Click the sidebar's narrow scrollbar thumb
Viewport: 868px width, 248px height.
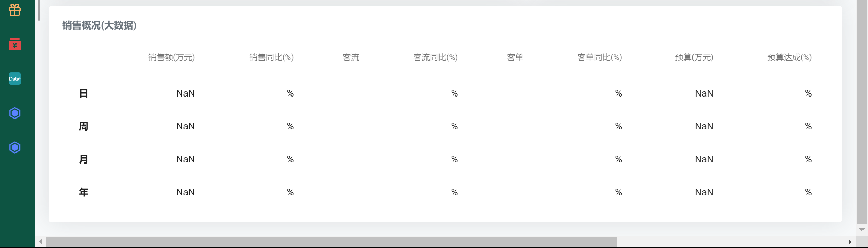(x=39, y=10)
